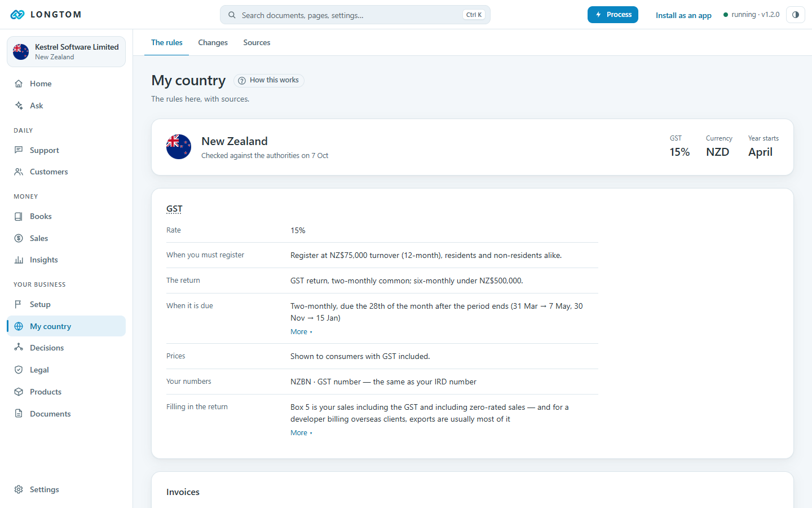Click the Home house icon in sidebar
Screen dimensions: 812x508
tap(19, 84)
